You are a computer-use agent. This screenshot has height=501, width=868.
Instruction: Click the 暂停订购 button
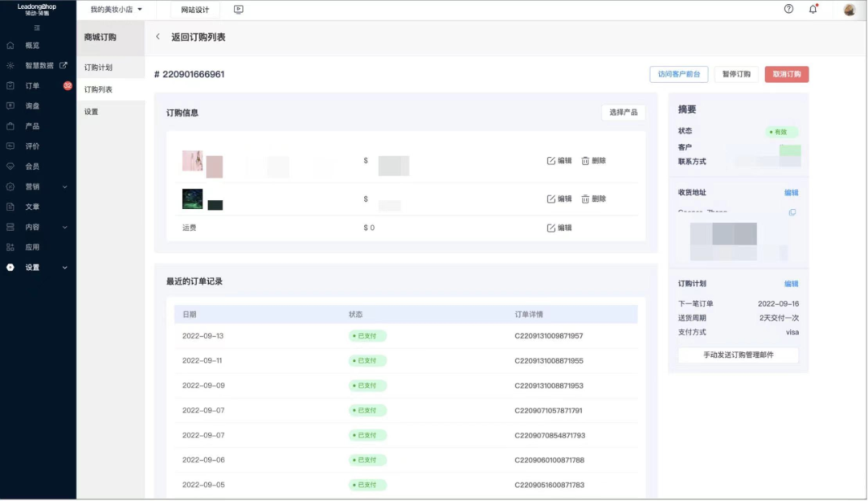click(735, 74)
